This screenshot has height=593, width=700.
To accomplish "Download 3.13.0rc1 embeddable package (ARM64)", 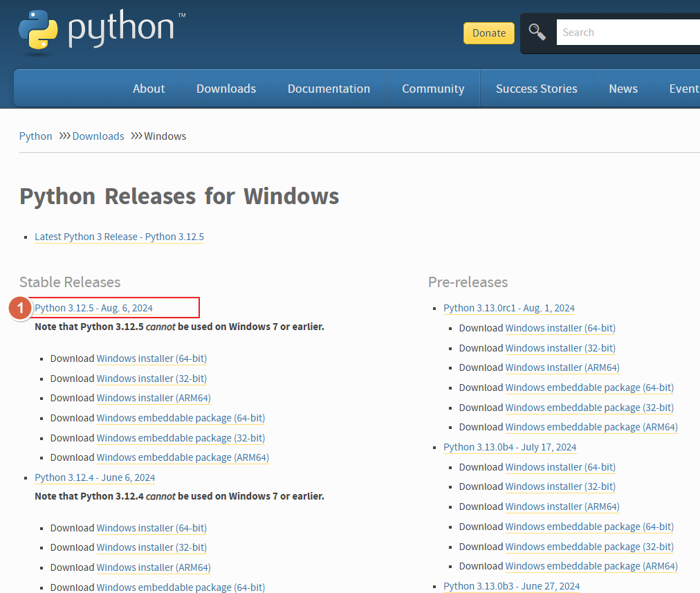I will pyautogui.click(x=591, y=428).
